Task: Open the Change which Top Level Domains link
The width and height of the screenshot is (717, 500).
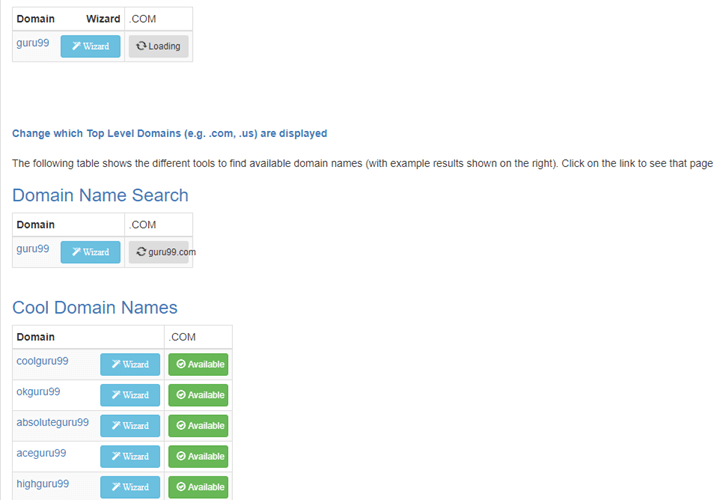Action: coord(169,133)
